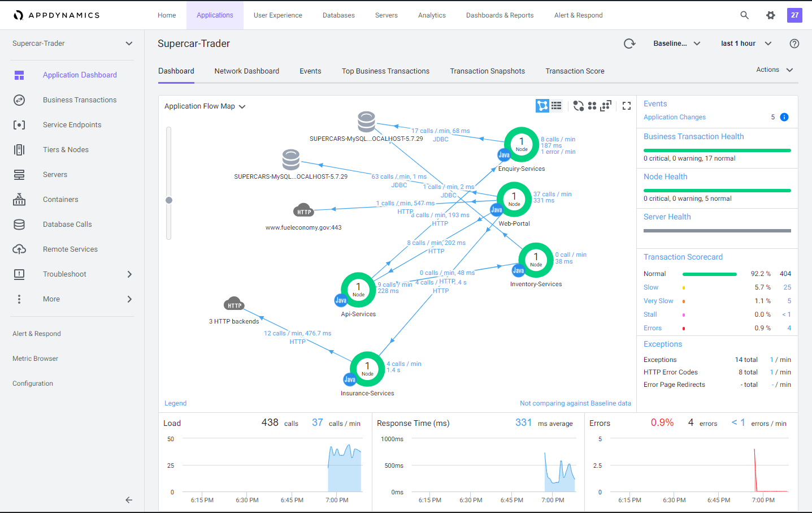Click the Business Transactions sidebar icon
This screenshot has width=812, height=513.
(19, 100)
